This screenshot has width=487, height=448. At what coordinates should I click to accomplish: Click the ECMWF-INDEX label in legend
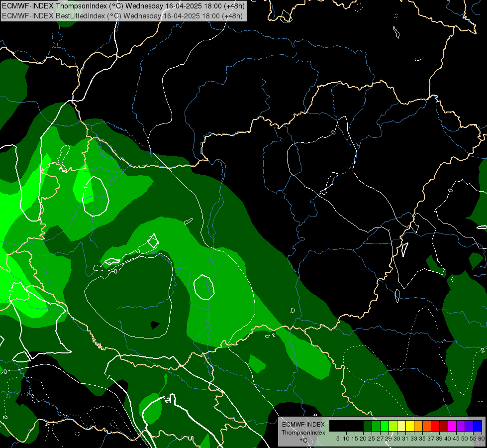303,425
